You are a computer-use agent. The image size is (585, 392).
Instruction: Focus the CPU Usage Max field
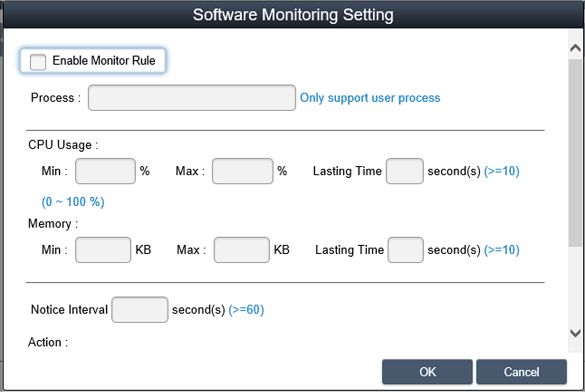click(242, 171)
